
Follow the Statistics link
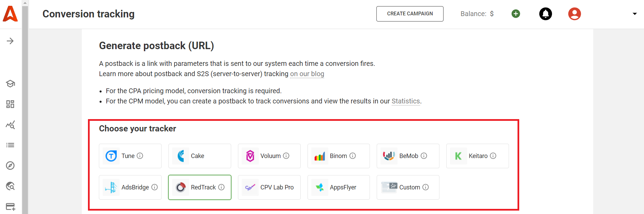pyautogui.click(x=406, y=101)
